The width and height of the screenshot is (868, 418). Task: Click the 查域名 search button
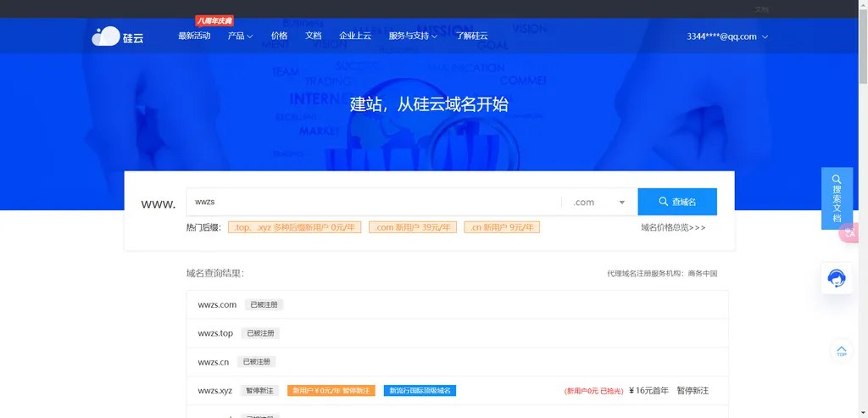click(677, 202)
